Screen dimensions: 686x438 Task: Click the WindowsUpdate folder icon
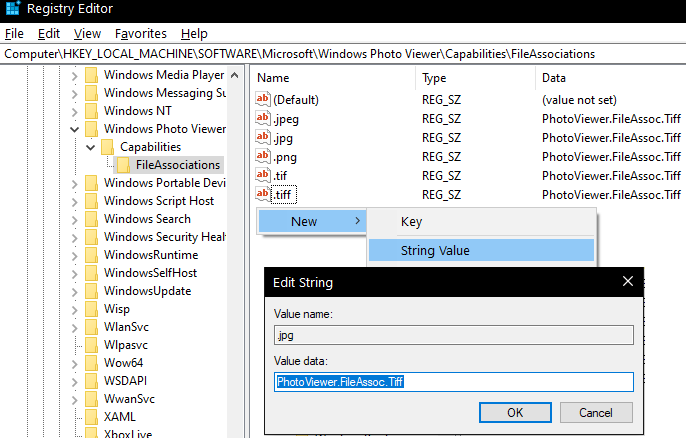[x=91, y=291]
